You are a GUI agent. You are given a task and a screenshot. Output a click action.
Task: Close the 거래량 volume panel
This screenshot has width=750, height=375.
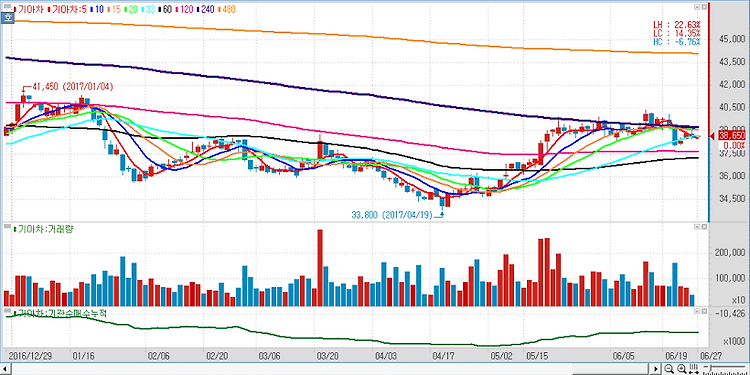tap(704, 228)
